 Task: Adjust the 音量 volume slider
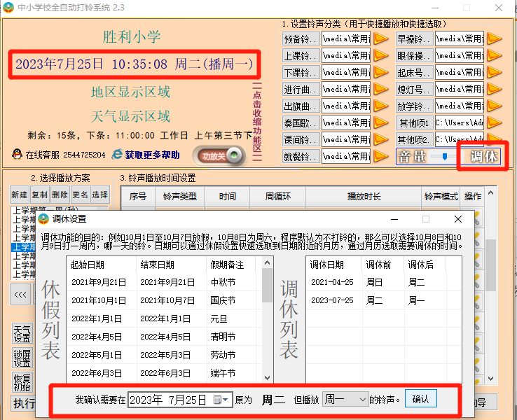point(443,157)
